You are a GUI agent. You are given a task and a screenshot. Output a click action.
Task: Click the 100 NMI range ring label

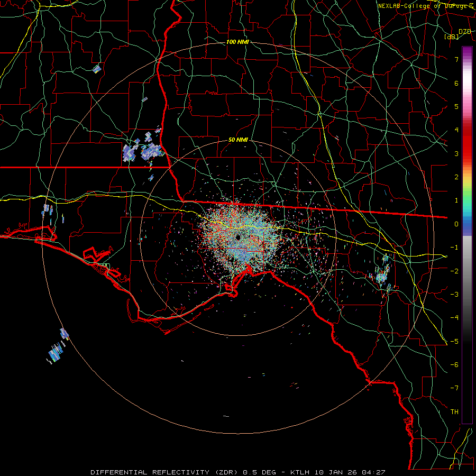click(x=237, y=42)
